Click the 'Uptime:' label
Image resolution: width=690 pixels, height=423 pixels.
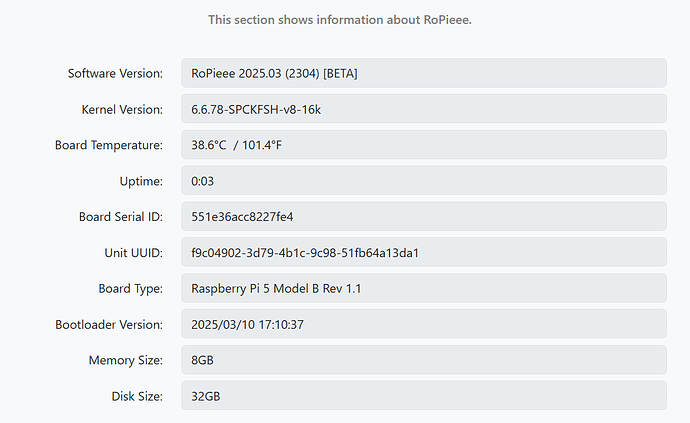pos(141,181)
